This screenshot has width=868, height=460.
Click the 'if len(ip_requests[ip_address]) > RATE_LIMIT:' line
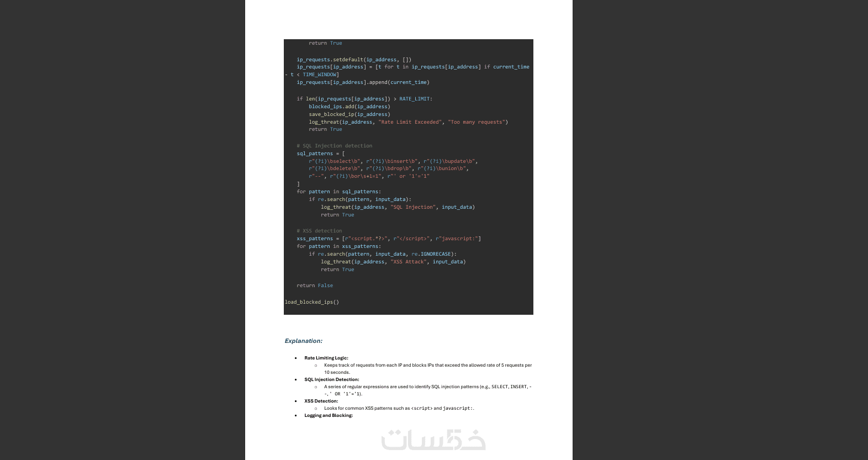click(364, 99)
